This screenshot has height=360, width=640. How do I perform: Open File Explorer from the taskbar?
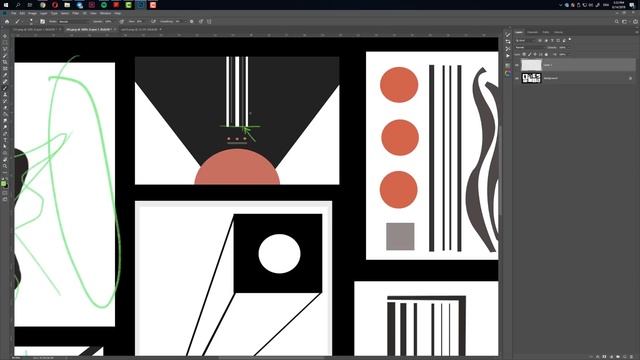pyautogui.click(x=67, y=5)
